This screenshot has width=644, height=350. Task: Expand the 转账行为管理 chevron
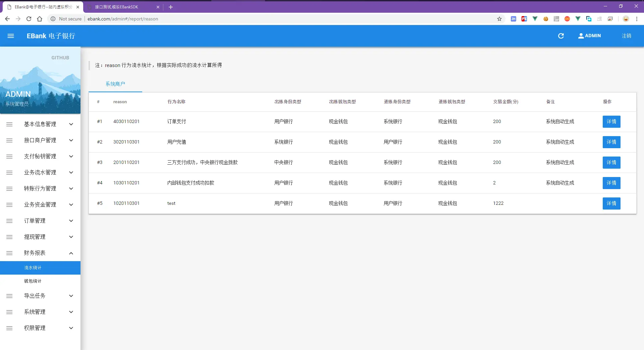coord(71,189)
